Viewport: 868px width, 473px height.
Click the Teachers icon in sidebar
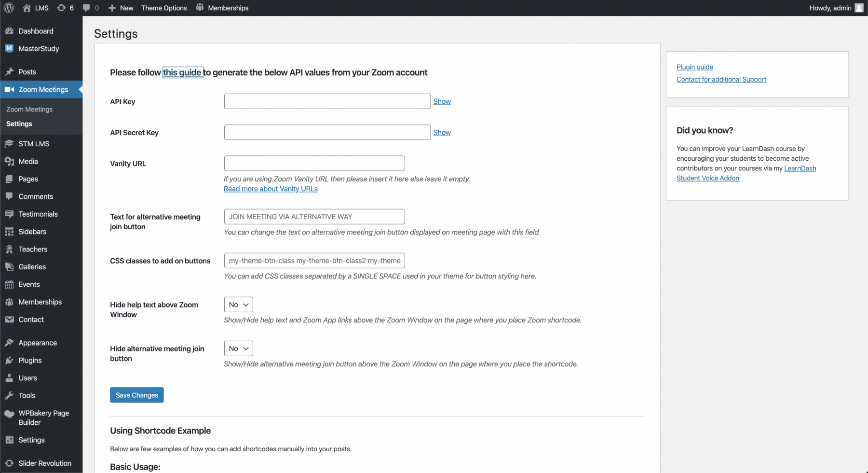(x=9, y=249)
